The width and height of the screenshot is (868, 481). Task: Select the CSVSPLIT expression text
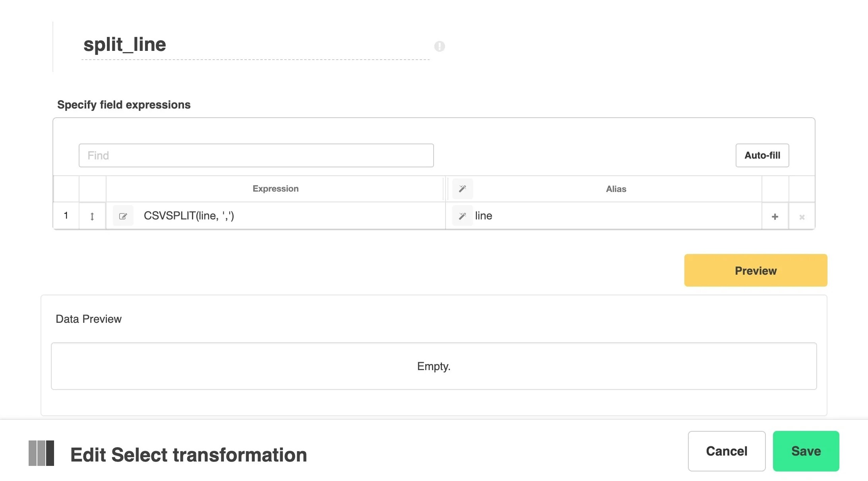189,216
